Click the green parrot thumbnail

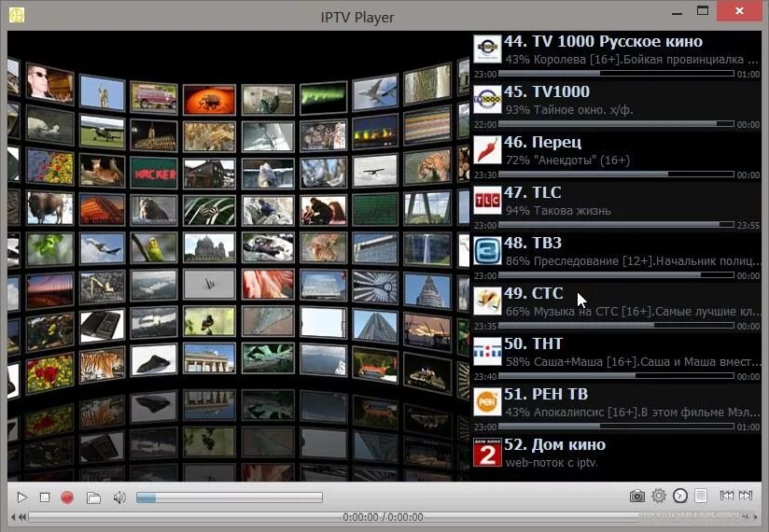[154, 247]
